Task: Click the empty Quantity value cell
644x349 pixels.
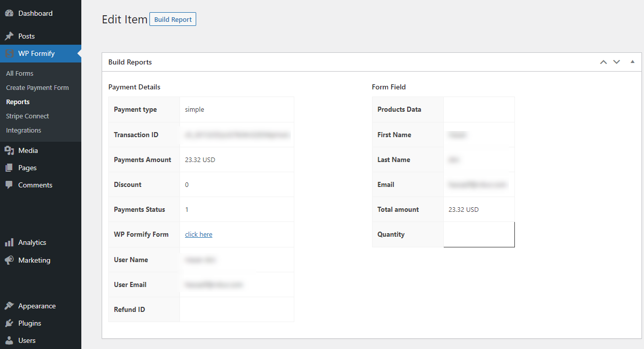Action: [x=479, y=234]
